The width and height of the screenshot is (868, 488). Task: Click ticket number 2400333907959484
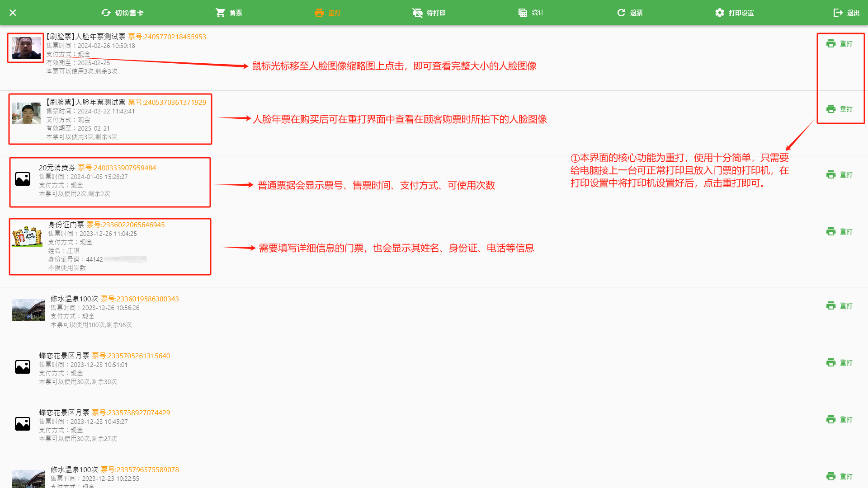click(x=117, y=168)
